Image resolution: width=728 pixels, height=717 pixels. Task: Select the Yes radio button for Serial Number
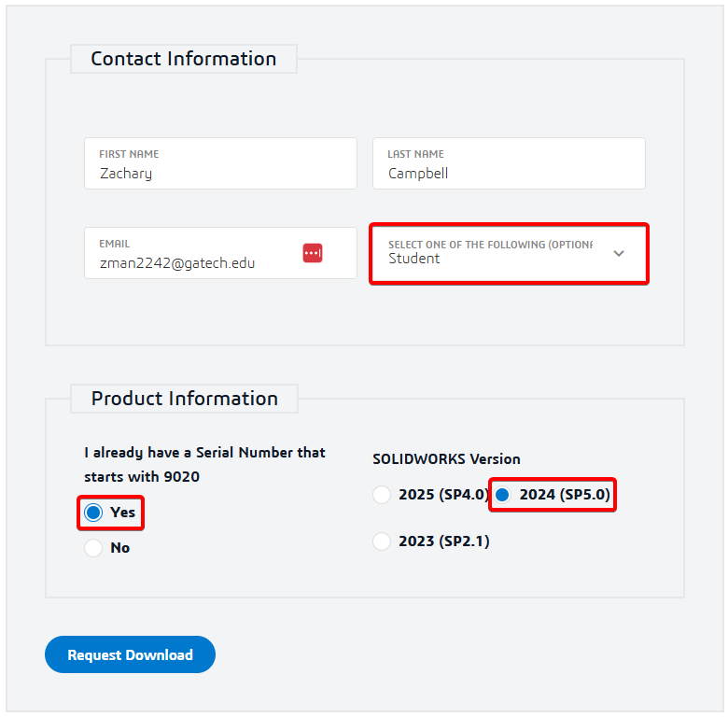click(93, 513)
